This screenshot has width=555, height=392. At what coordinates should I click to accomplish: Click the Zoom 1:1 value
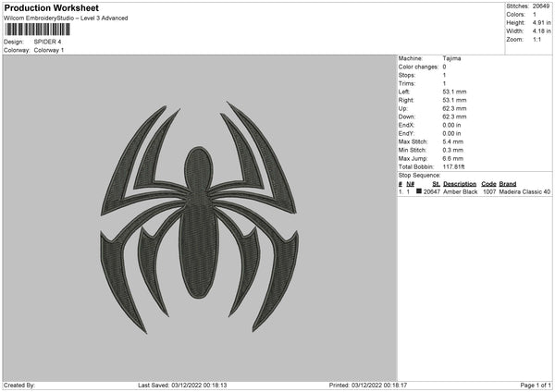click(536, 39)
